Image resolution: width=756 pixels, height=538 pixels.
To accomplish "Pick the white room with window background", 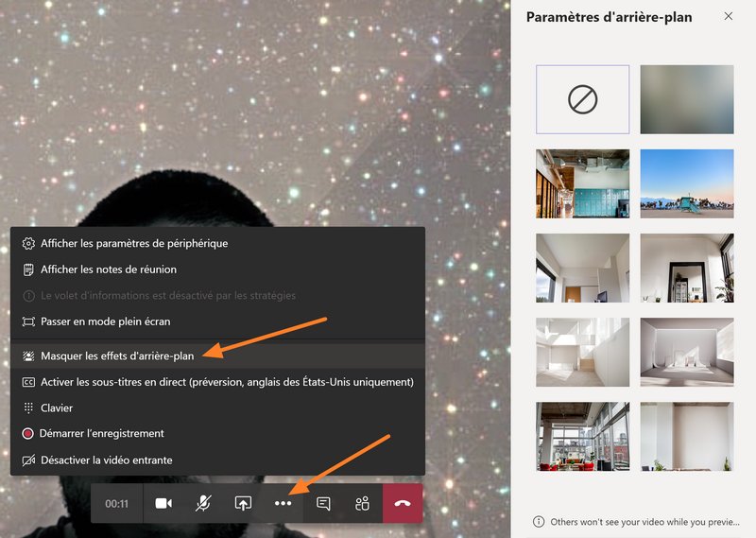I will [x=582, y=268].
